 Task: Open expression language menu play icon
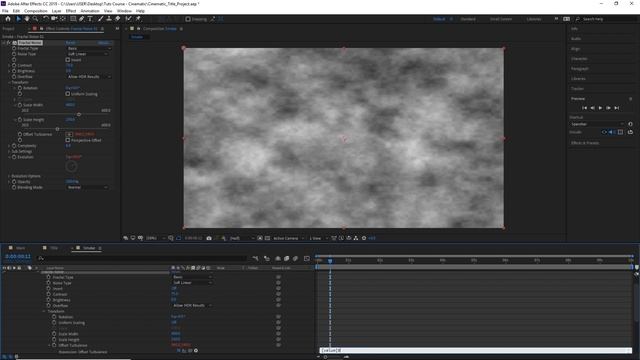(196, 351)
